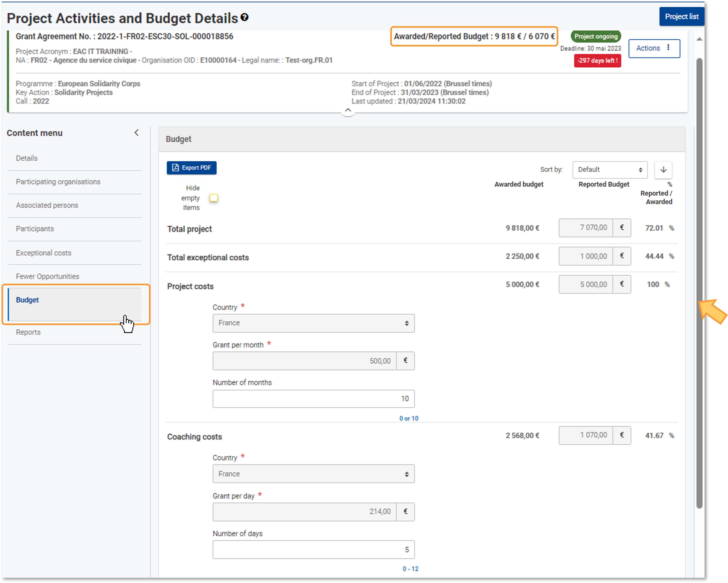Click the Export PDF button
Screen dimensions: 728x583
[192, 168]
